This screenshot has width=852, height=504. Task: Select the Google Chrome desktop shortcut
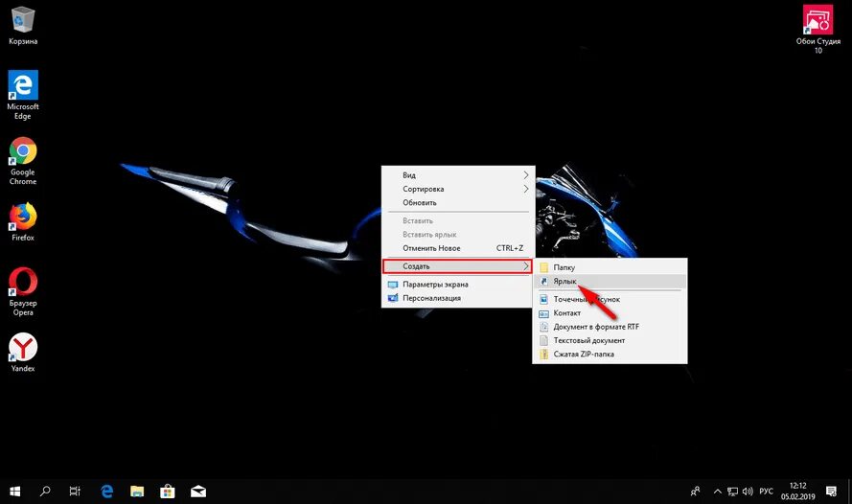(x=23, y=161)
